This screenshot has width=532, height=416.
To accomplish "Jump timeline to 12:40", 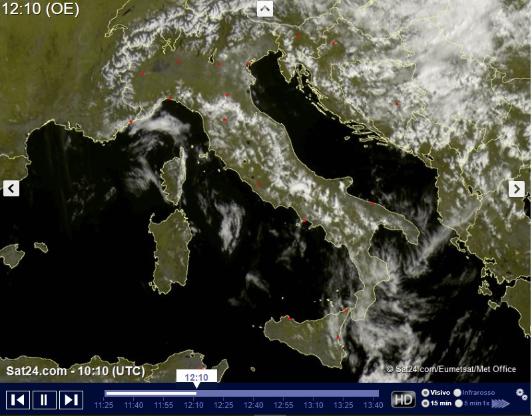I will click(x=254, y=405).
